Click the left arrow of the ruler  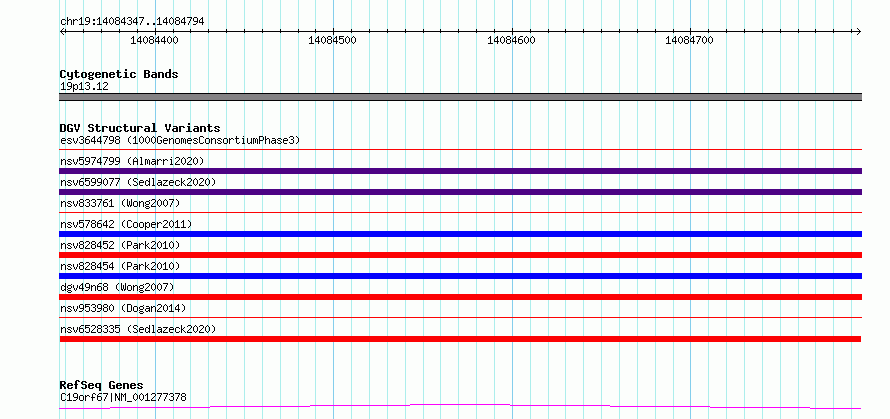[x=62, y=32]
